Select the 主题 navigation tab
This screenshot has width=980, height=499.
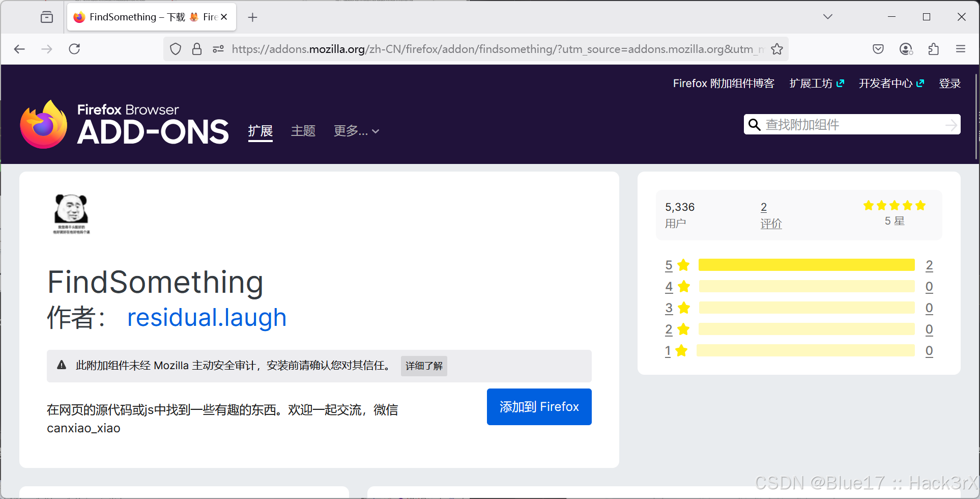(x=303, y=131)
